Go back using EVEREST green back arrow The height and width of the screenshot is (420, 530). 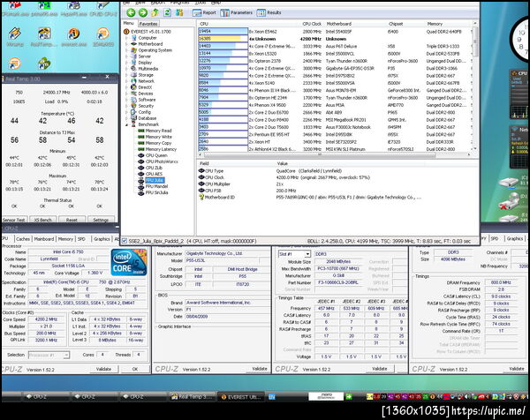(131, 12)
